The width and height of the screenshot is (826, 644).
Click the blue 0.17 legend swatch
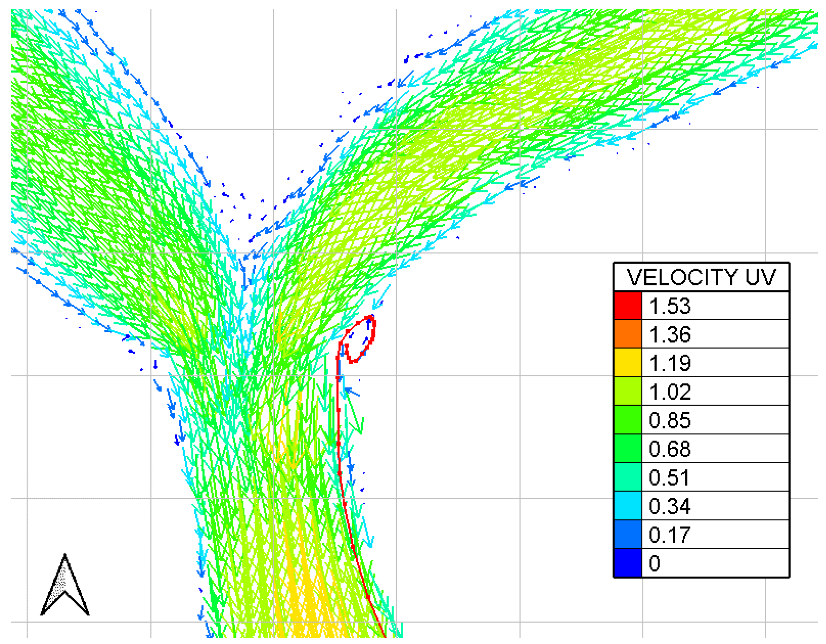point(628,534)
